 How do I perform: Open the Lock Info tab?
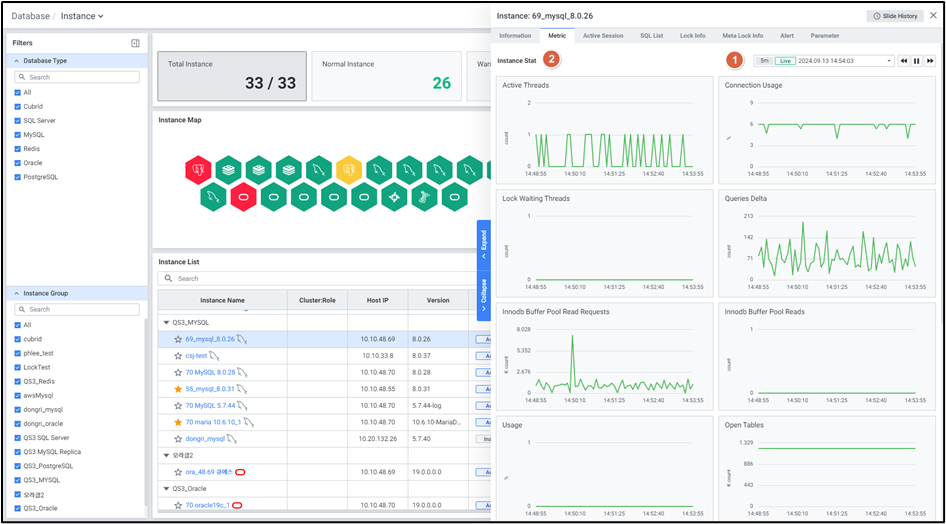[x=692, y=36]
